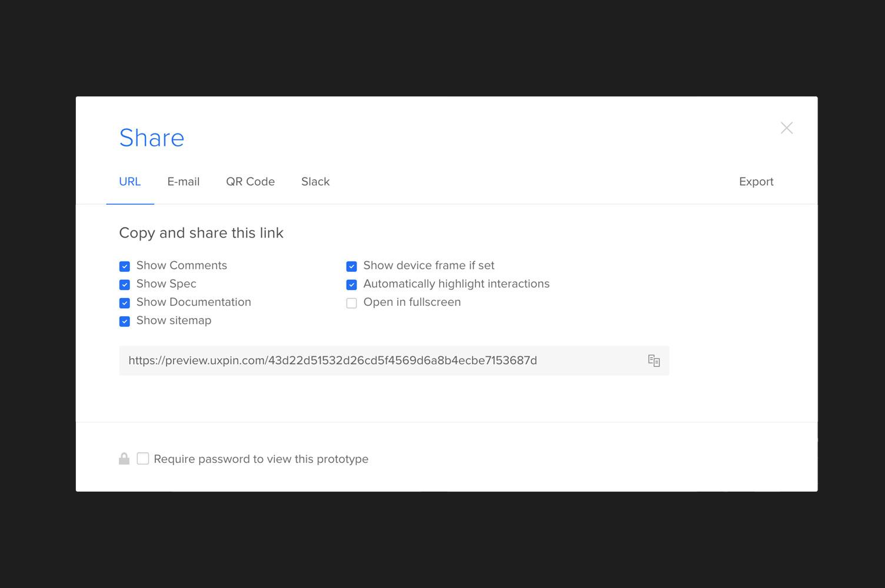Open the Export section
885x588 pixels.
pyautogui.click(x=756, y=182)
